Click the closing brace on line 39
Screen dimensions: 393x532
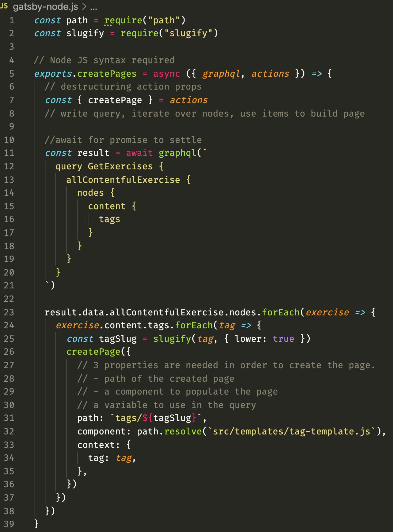(36, 523)
